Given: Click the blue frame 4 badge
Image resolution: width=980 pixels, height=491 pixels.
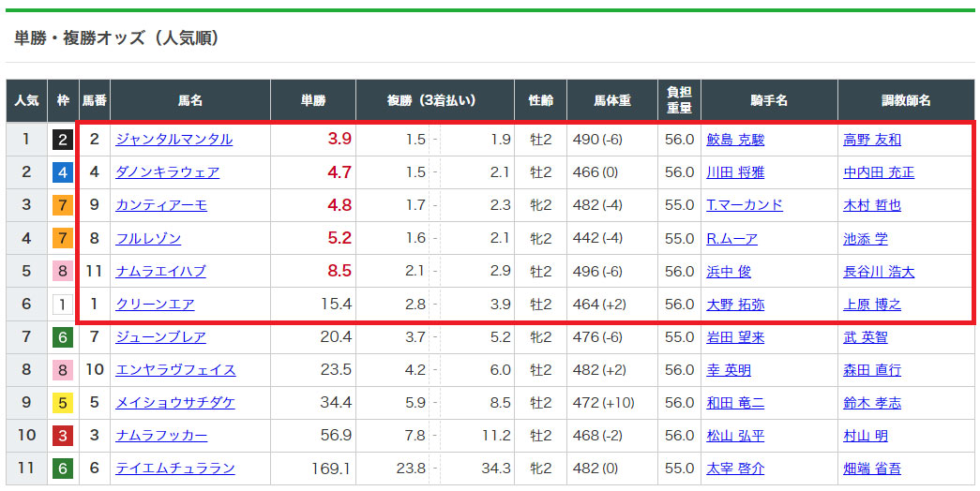Looking at the screenshot, I should point(63,172).
